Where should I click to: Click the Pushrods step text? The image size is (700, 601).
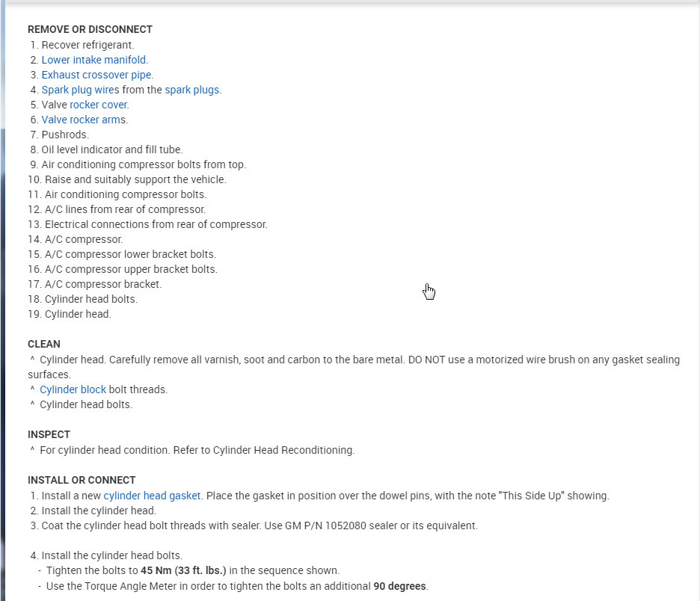coord(65,135)
